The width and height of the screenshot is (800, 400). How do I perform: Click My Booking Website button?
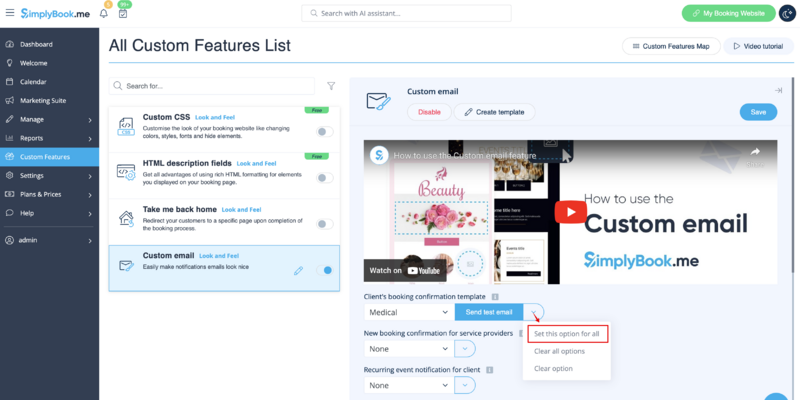click(x=728, y=13)
